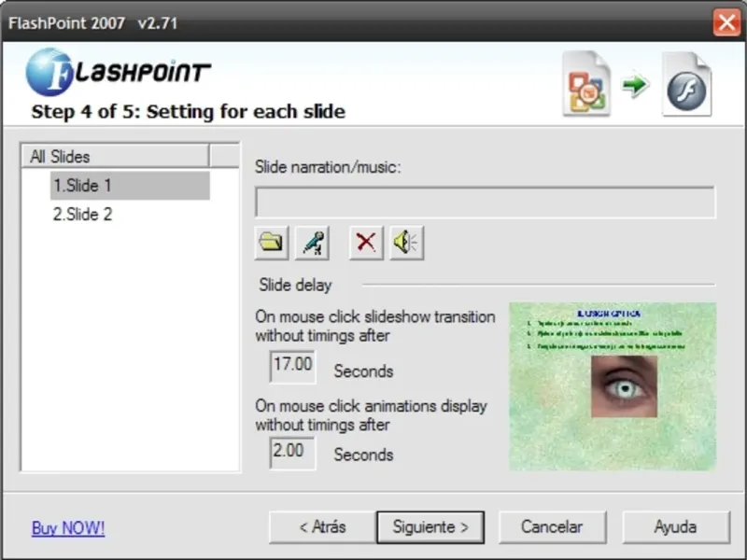Click the green conversion arrow icon
This screenshot has height=560, width=747.
pyautogui.click(x=636, y=85)
